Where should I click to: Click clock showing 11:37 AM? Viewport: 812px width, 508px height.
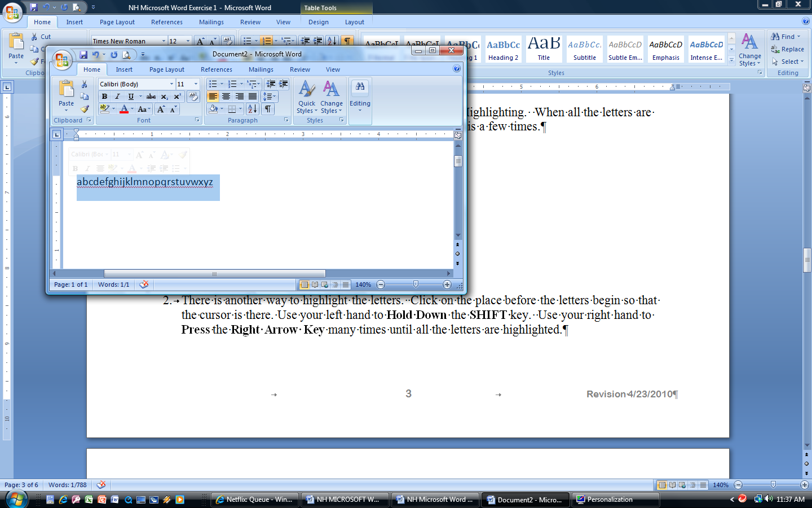click(x=791, y=500)
